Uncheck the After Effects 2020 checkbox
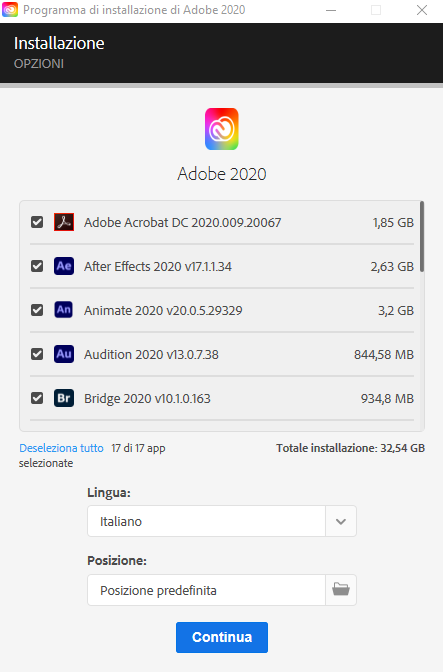Image resolution: width=443 pixels, height=672 pixels. click(x=37, y=266)
